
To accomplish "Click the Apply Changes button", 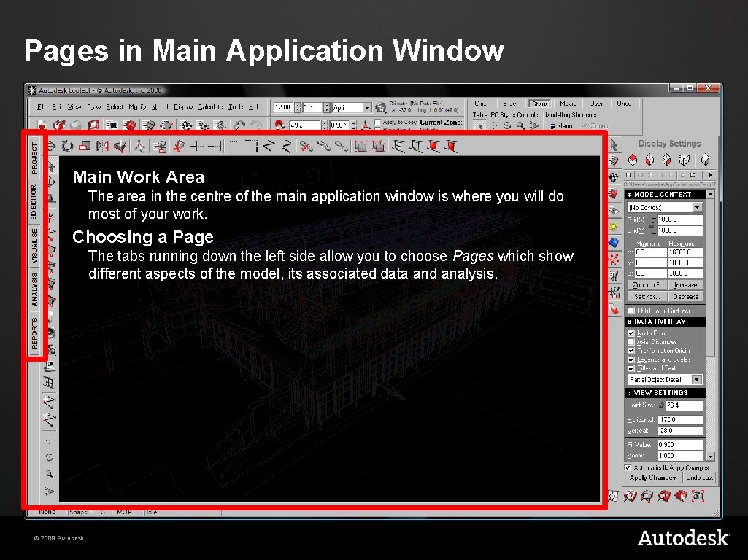I will (652, 477).
